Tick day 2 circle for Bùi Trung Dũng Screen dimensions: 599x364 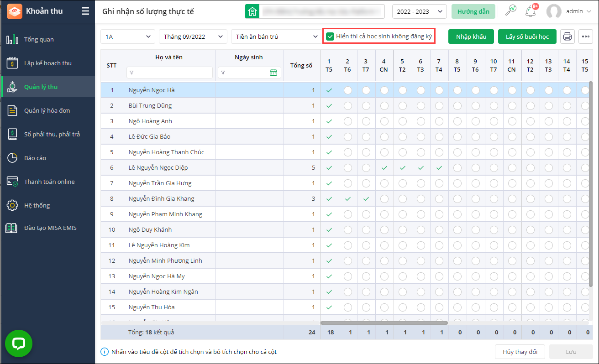(347, 106)
